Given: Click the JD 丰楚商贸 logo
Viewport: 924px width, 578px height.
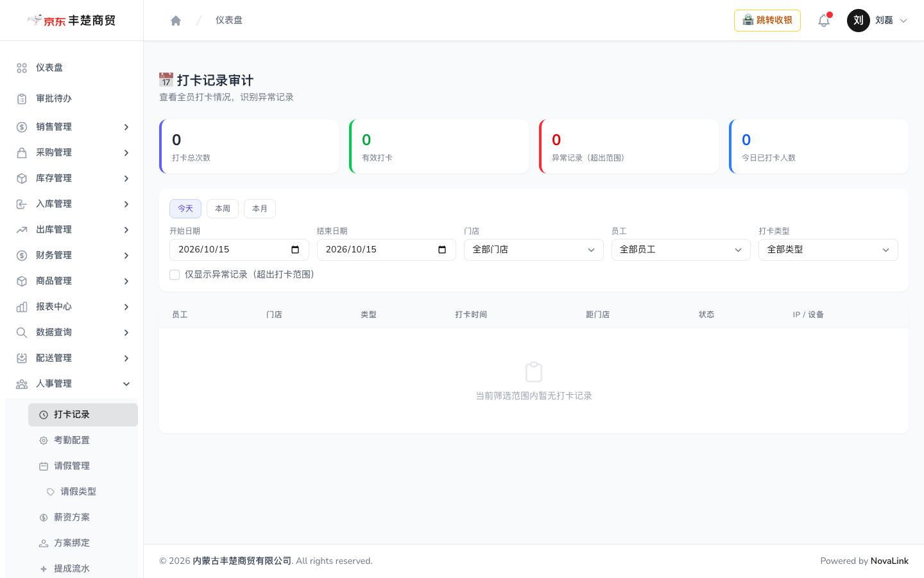Looking at the screenshot, I should (x=71, y=21).
